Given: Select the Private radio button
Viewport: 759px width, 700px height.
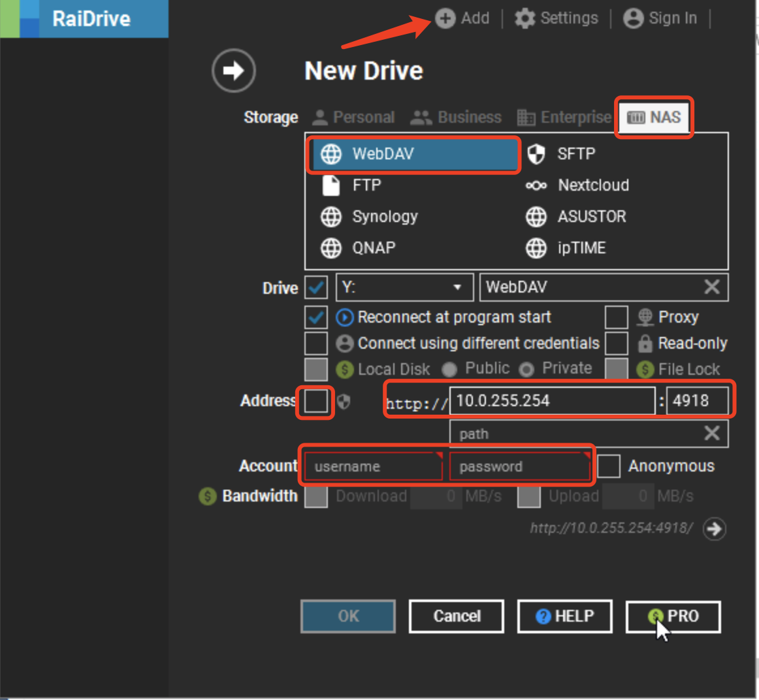Looking at the screenshot, I should tap(526, 370).
